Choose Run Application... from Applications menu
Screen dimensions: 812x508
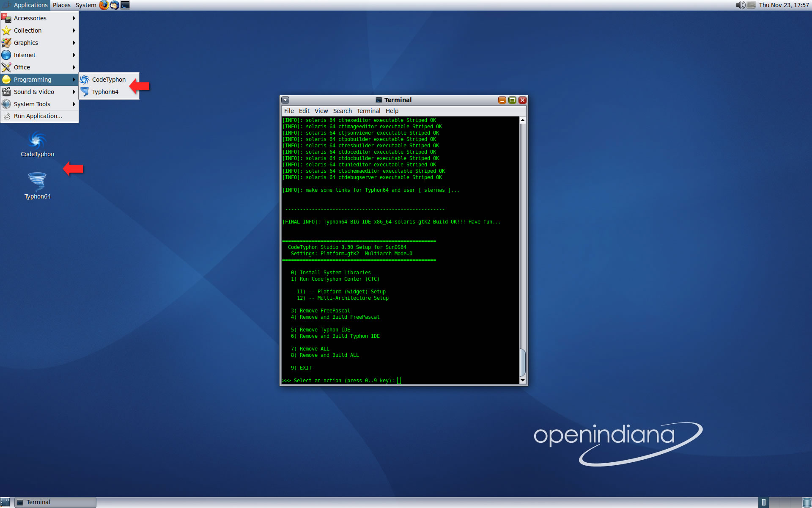pyautogui.click(x=39, y=116)
